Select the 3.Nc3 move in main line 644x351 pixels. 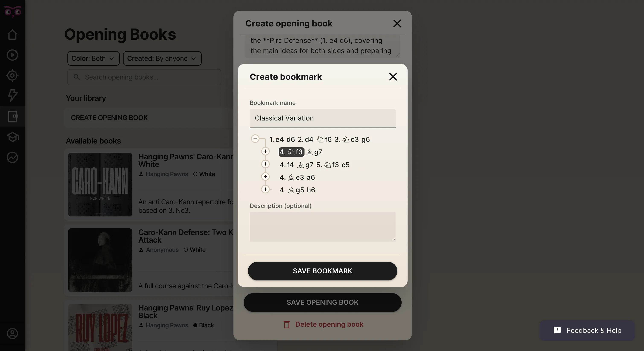coord(347,139)
